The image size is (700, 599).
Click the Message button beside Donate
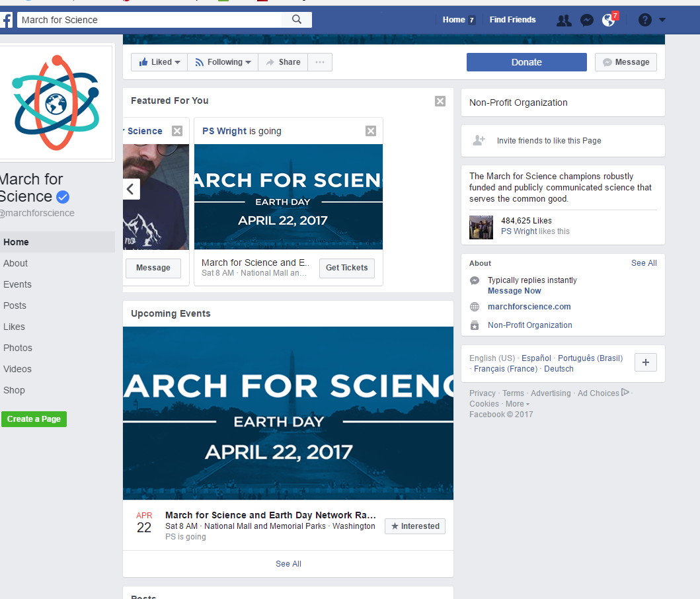coord(626,62)
